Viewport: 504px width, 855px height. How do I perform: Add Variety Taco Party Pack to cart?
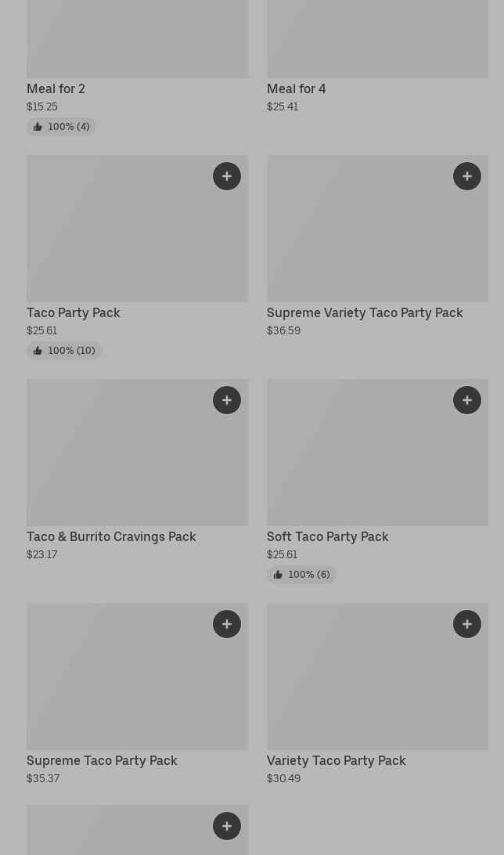pyautogui.click(x=467, y=624)
